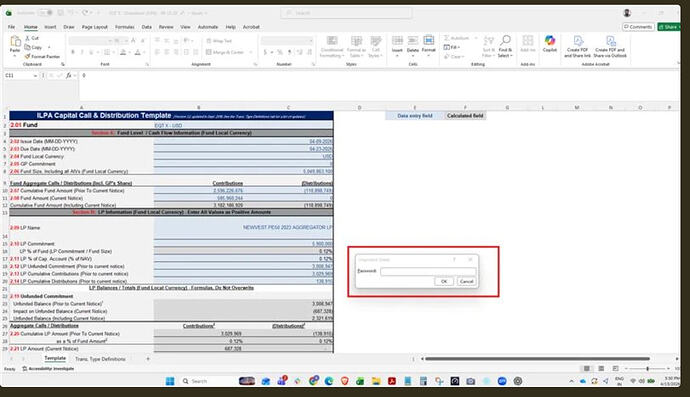Screen dimensions: 690x397
Task: Expand the number format dropdown
Action: (x=311, y=41)
